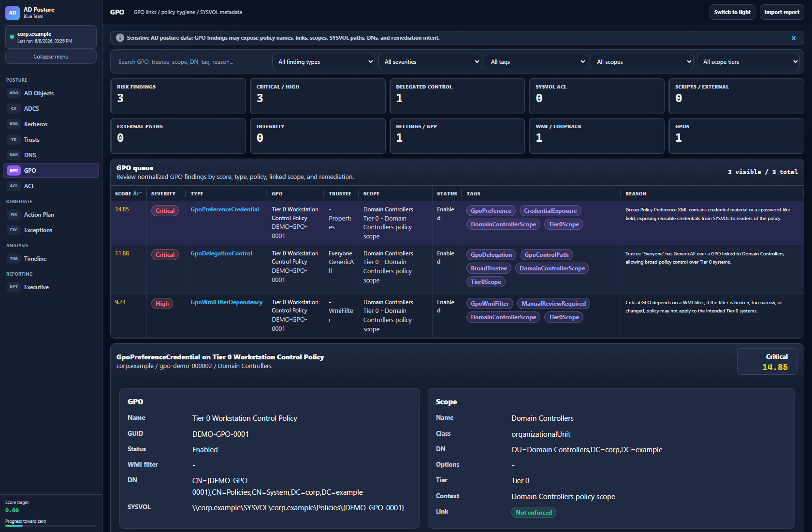The image size is (812, 532).
Task: Open the Action Plan page
Action: click(x=51, y=214)
